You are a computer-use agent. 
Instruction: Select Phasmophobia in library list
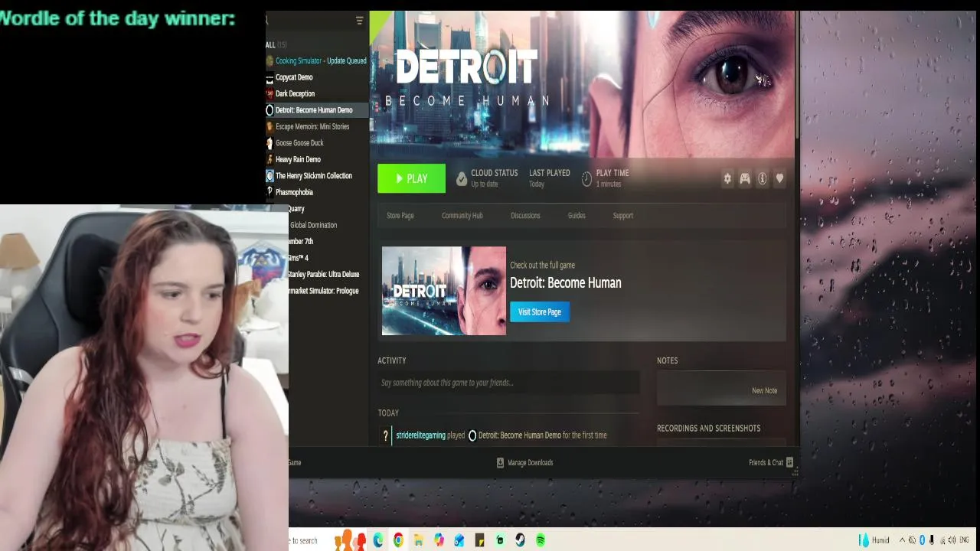coord(294,192)
